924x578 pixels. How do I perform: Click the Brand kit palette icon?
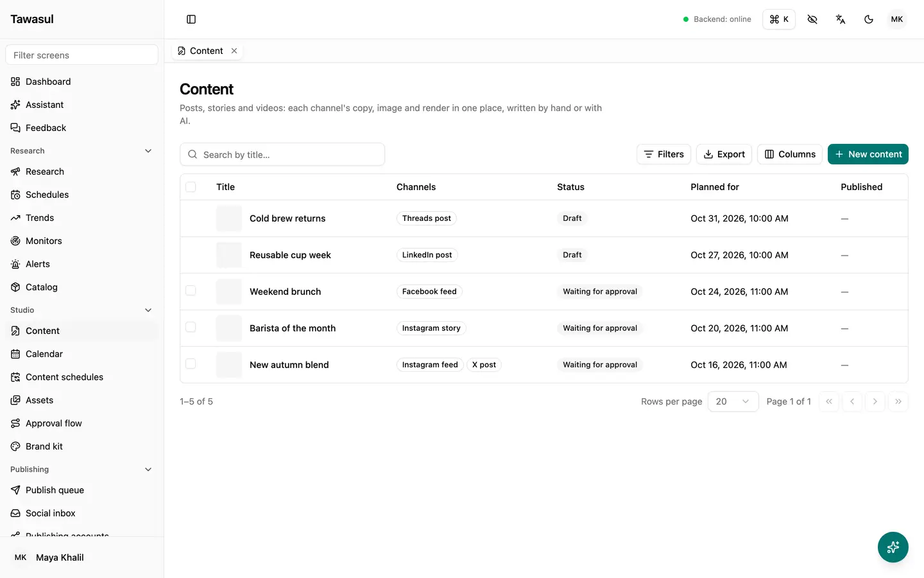15,446
